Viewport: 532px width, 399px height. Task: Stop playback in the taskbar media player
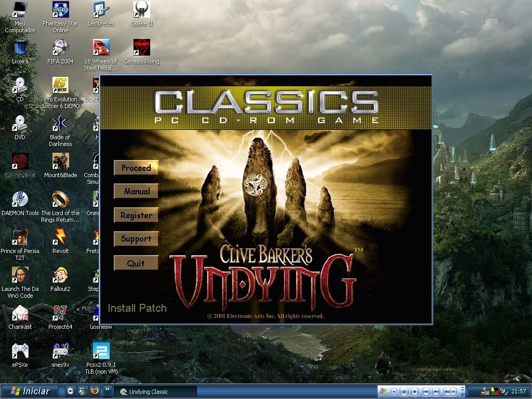(x=415, y=392)
